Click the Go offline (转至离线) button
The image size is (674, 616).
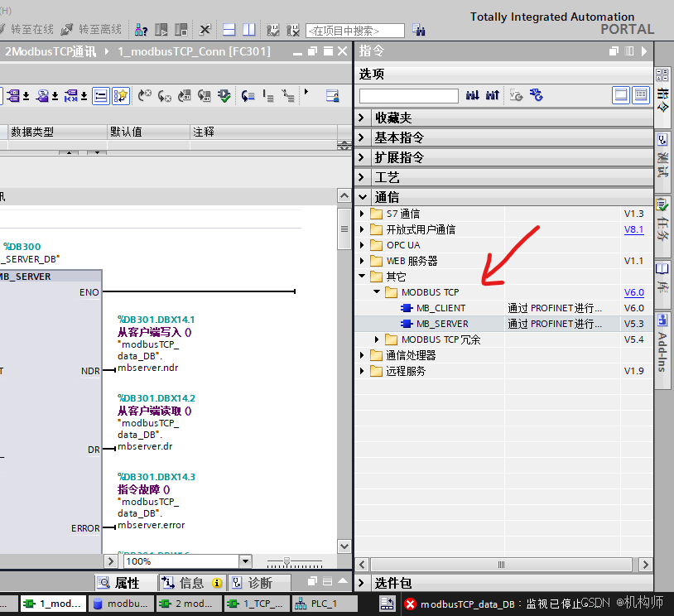(91, 29)
